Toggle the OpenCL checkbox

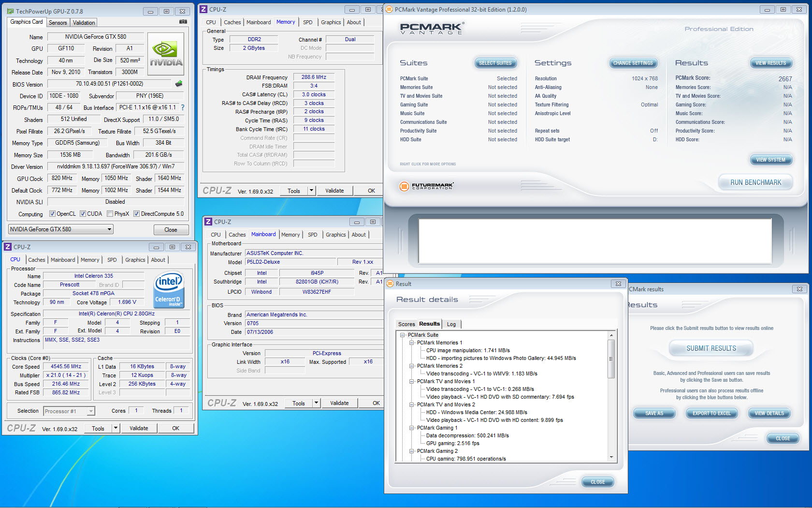[52, 213]
